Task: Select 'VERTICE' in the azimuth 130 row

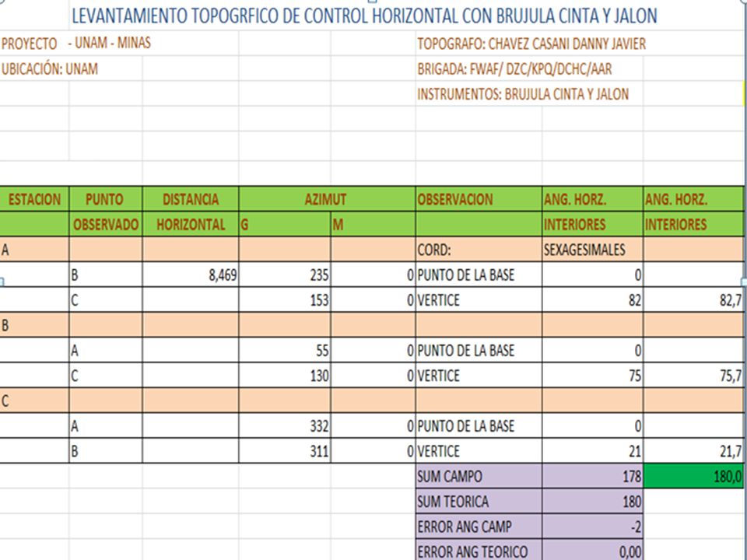Action: pyautogui.click(x=479, y=376)
